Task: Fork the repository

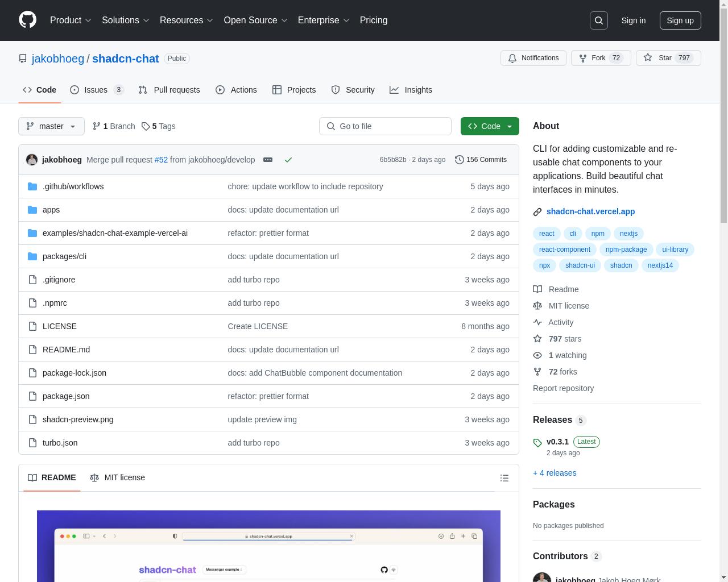Action: tap(601, 58)
